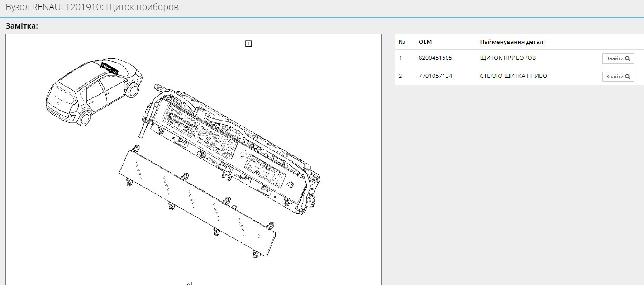Click row number 1 in parts table
This screenshot has width=644, height=285.
[400, 58]
